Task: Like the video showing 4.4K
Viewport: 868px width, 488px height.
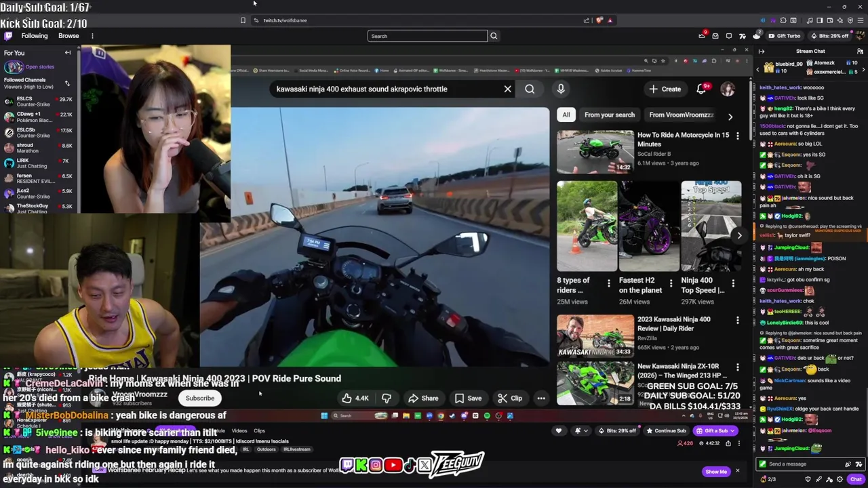Action: (355, 399)
